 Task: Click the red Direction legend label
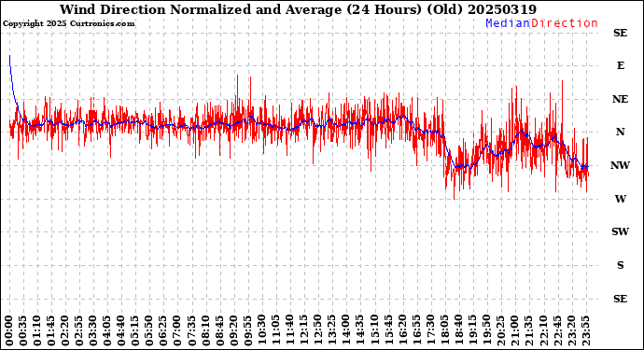565,23
